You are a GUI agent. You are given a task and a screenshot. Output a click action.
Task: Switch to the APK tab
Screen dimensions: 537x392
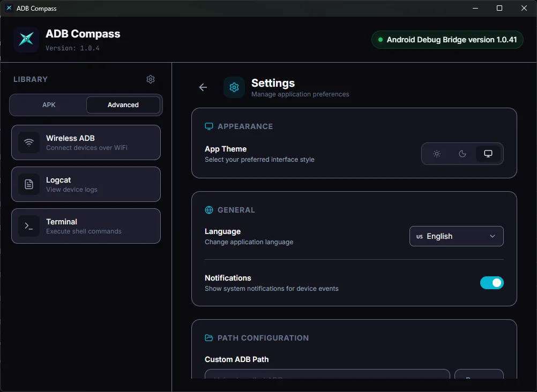[48, 105]
